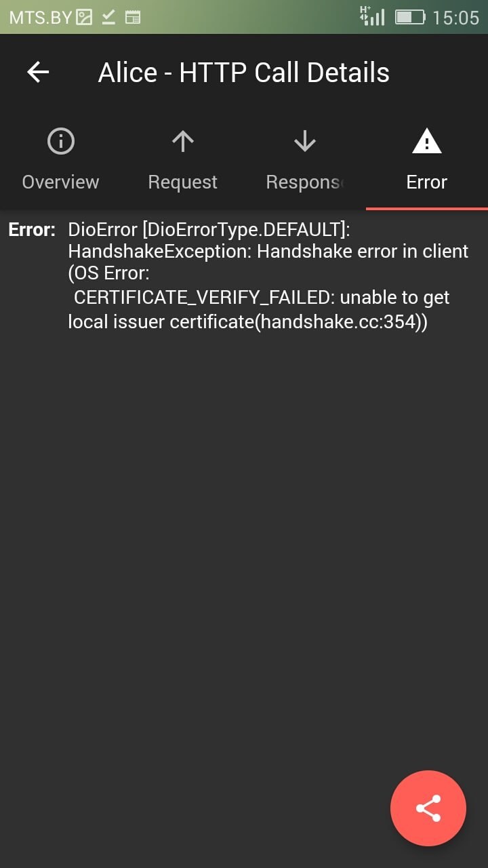Viewport: 488px width, 868px height.
Task: Switch to the Response tab label
Action: [x=306, y=182]
